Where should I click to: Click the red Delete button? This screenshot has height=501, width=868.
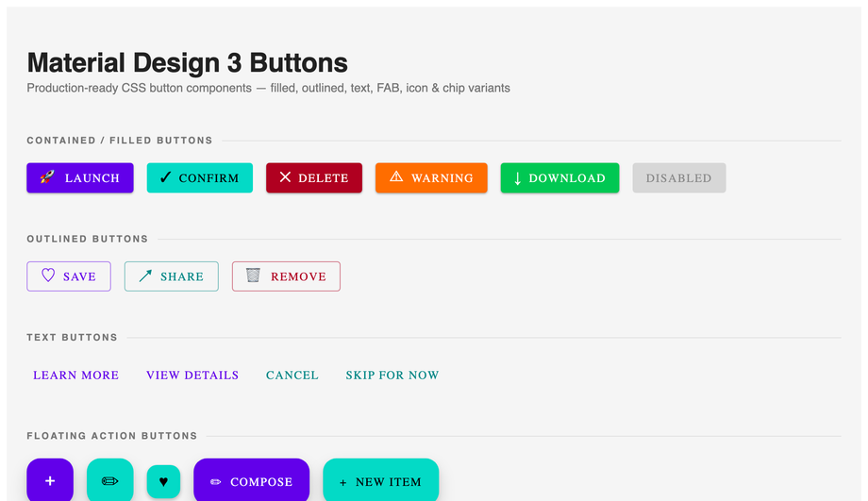[314, 177]
